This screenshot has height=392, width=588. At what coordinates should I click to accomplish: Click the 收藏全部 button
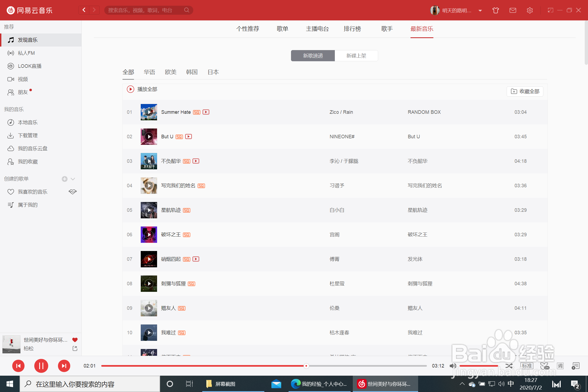[525, 91]
